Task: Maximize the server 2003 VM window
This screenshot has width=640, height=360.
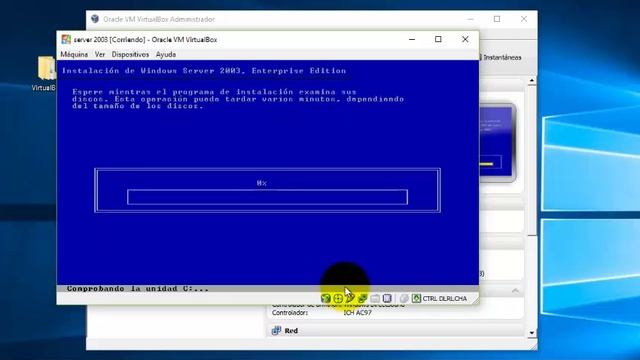Action: [438, 39]
